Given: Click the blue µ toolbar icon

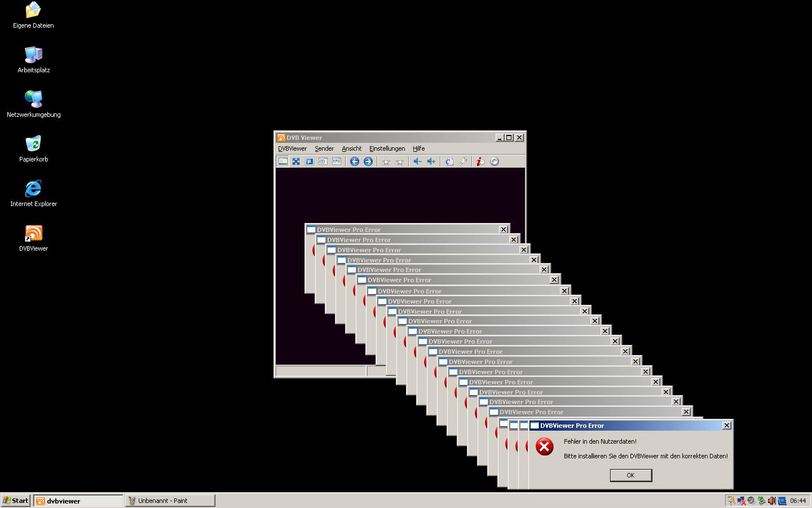Looking at the screenshot, I should click(x=310, y=161).
